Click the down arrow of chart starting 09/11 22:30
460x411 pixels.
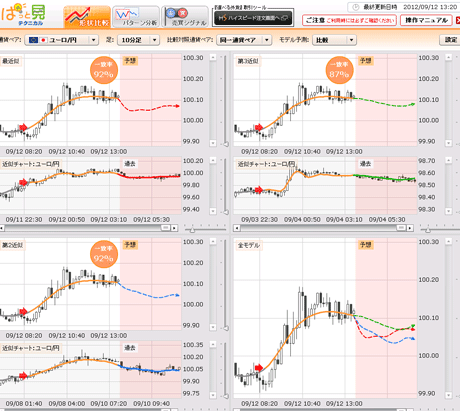[x=213, y=211]
